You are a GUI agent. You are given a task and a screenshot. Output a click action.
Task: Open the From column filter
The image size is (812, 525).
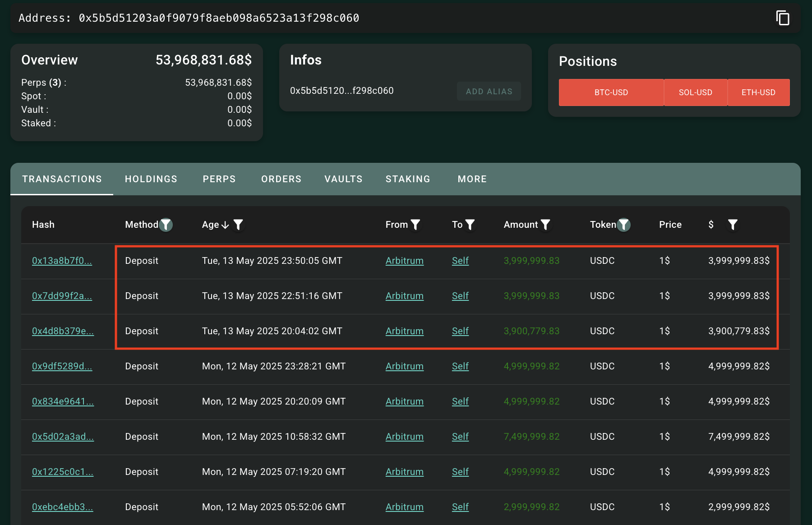click(x=415, y=225)
